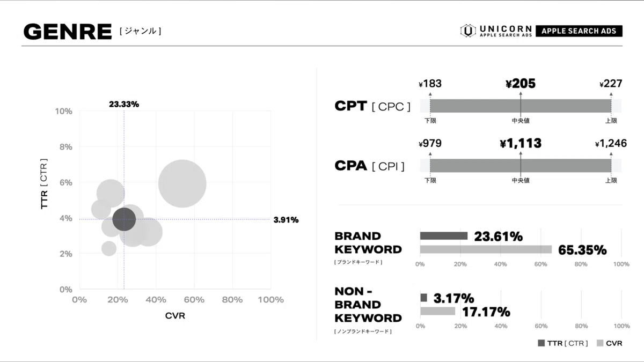This screenshot has height=362, width=644.
Task: Select the dark highlighted bubble in chart
Action: (x=124, y=219)
